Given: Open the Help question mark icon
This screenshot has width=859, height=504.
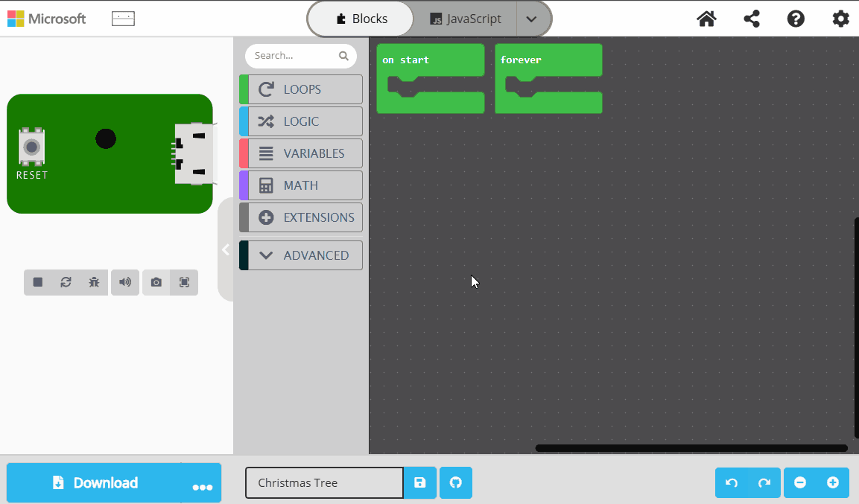Looking at the screenshot, I should coord(796,19).
